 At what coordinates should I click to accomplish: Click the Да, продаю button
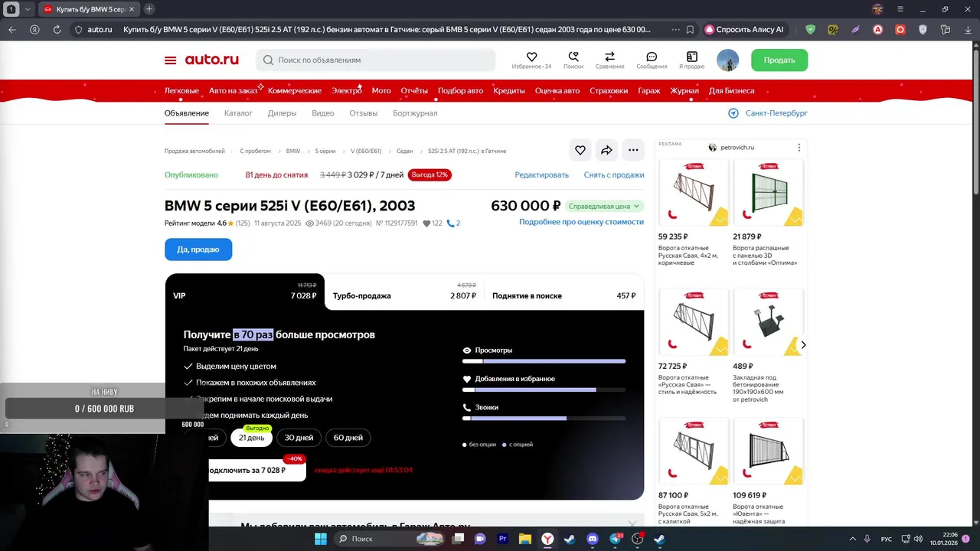point(198,249)
